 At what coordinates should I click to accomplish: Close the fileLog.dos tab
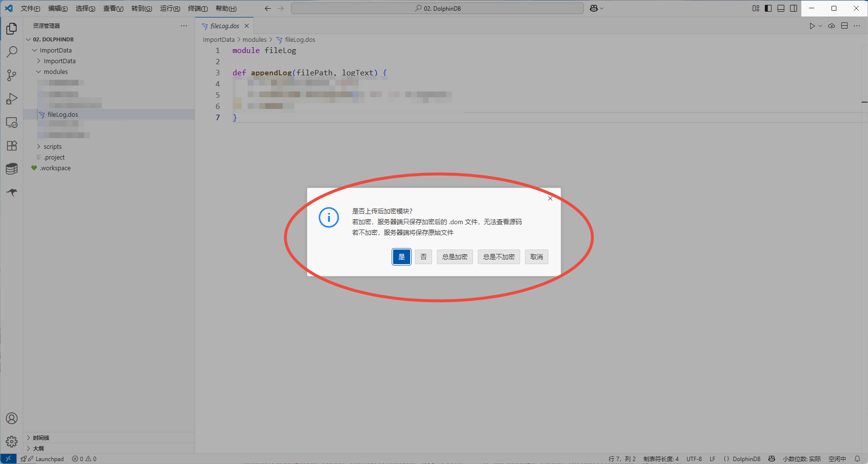coord(247,26)
